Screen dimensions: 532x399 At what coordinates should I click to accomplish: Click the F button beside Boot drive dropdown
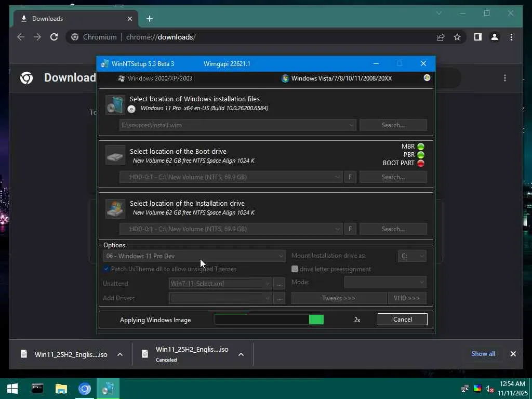click(x=350, y=177)
